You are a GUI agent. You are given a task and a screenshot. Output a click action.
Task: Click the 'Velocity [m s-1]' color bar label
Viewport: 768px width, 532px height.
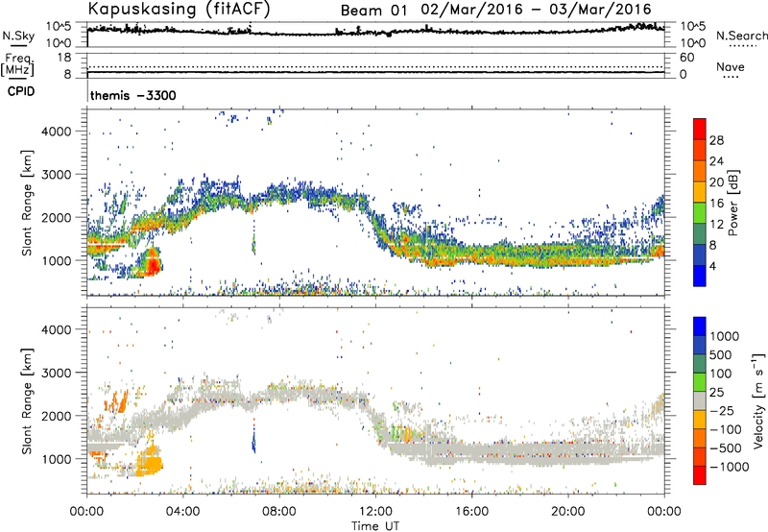coord(758,400)
